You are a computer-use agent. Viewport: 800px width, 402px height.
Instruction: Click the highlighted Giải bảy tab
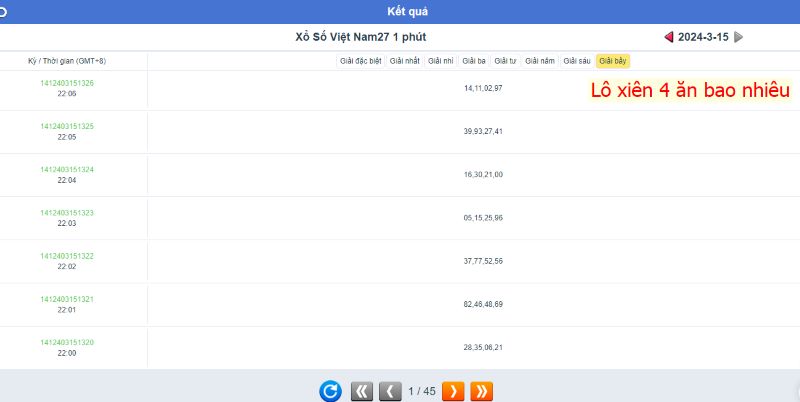coord(613,61)
